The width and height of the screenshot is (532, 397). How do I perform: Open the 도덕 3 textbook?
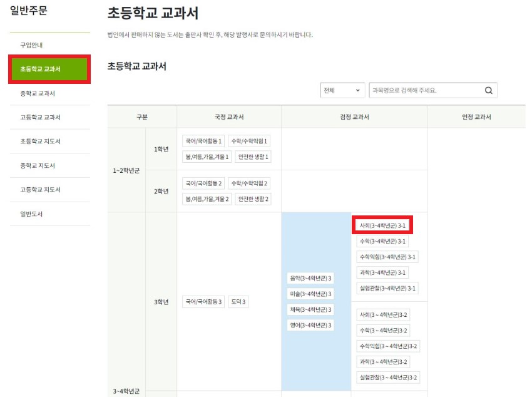pyautogui.click(x=237, y=301)
